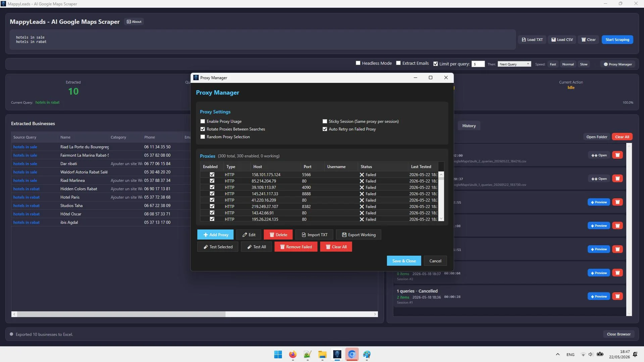Open the Proxy Manager button
Image resolution: width=644 pixels, height=362 pixels.
[x=617, y=64]
